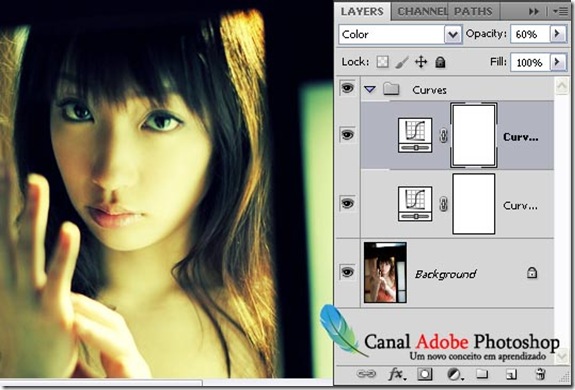Click the Background layer's lock icon

click(x=532, y=272)
